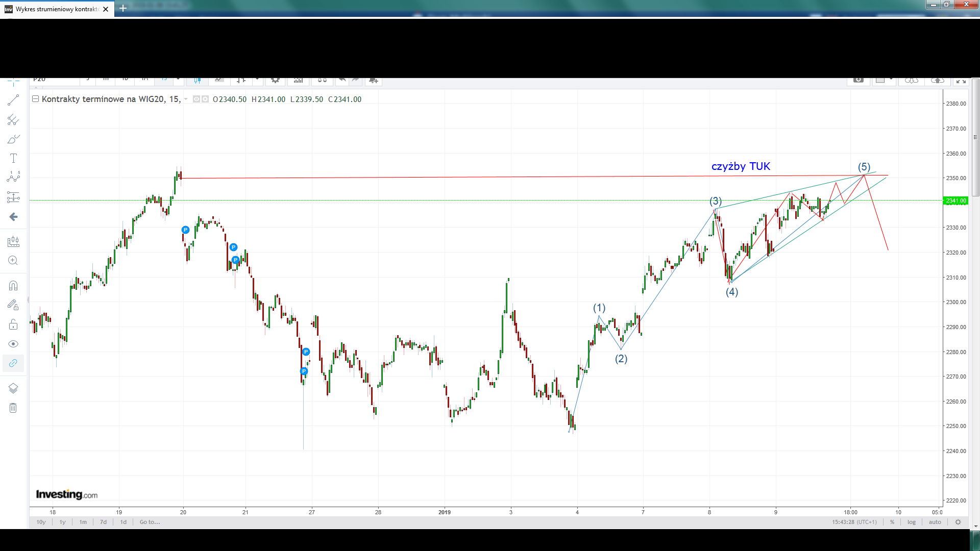Select the 1m date range button
The width and height of the screenshot is (980, 551).
[x=83, y=522]
